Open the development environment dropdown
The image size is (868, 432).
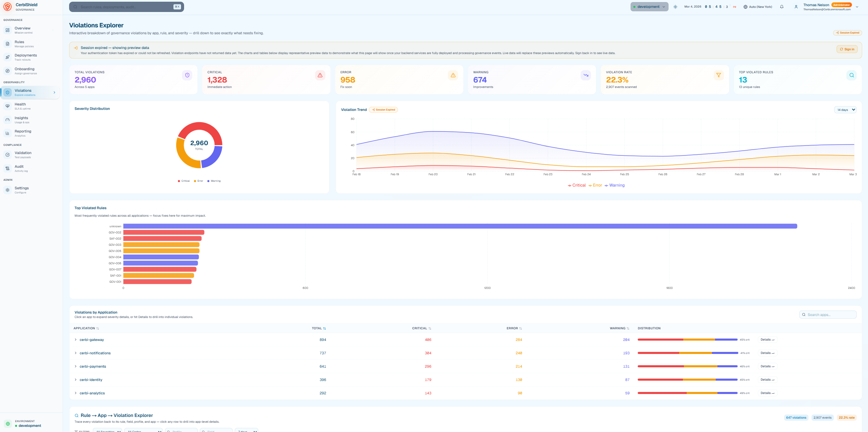click(649, 7)
